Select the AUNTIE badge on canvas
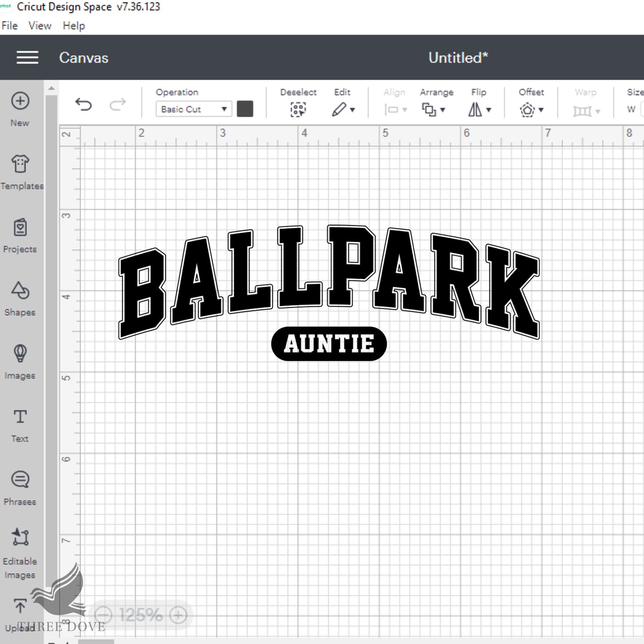 click(329, 344)
